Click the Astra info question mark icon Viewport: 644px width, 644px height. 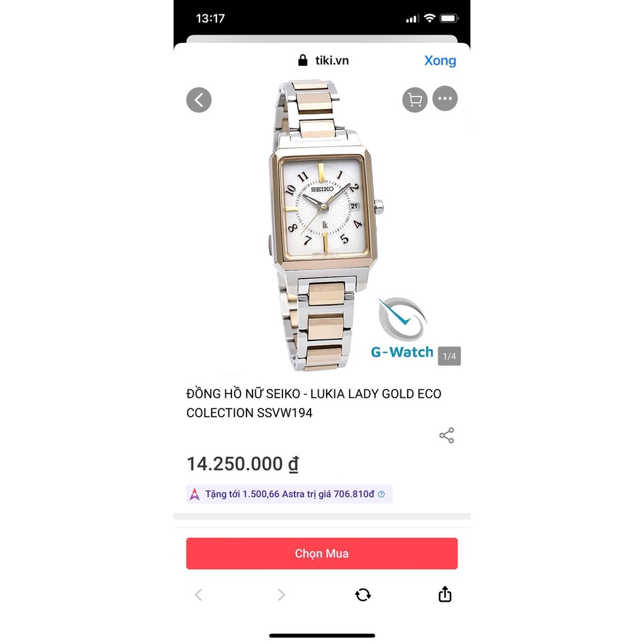381,494
